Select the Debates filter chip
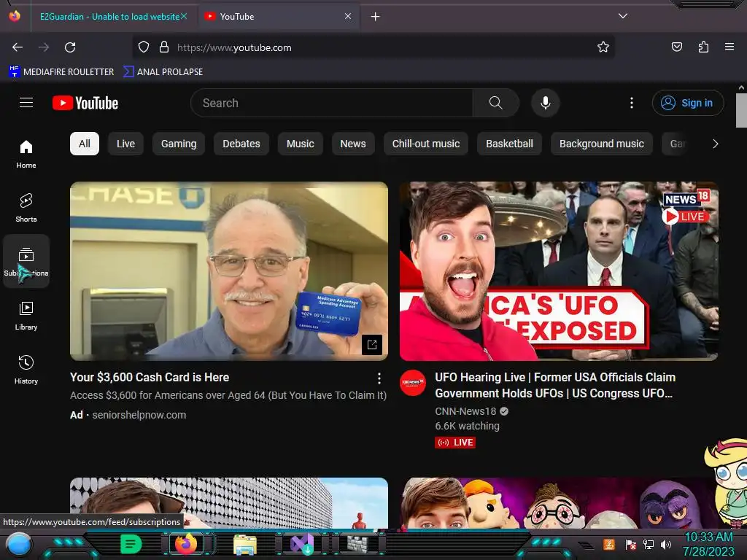The width and height of the screenshot is (747, 560). coord(241,144)
